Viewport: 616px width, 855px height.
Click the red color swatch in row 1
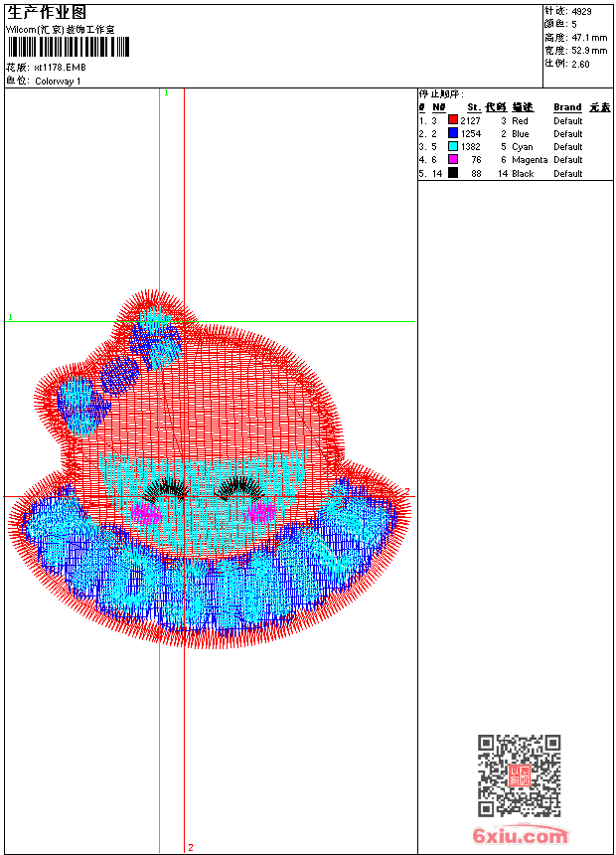453,120
